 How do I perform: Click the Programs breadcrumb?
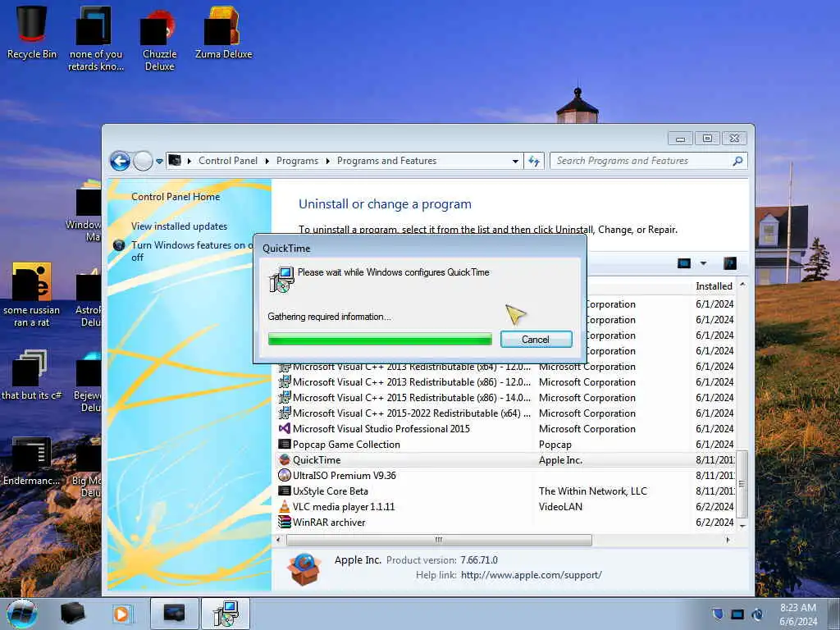click(x=297, y=161)
